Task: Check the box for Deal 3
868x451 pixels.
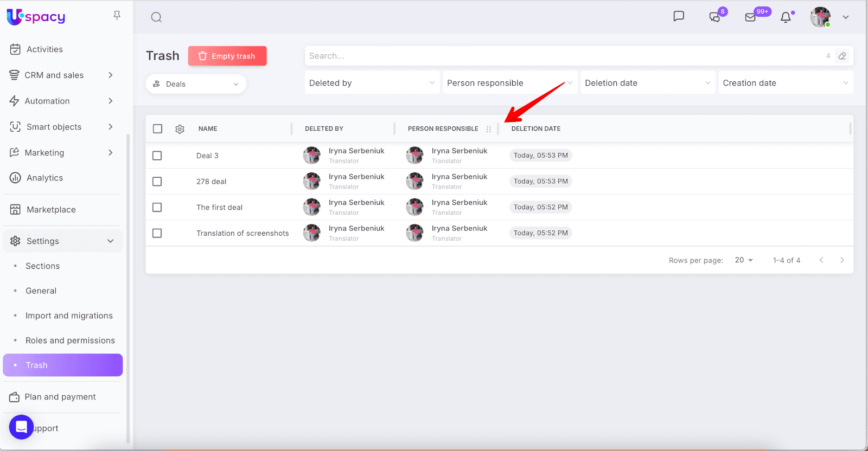Action: pyautogui.click(x=157, y=156)
